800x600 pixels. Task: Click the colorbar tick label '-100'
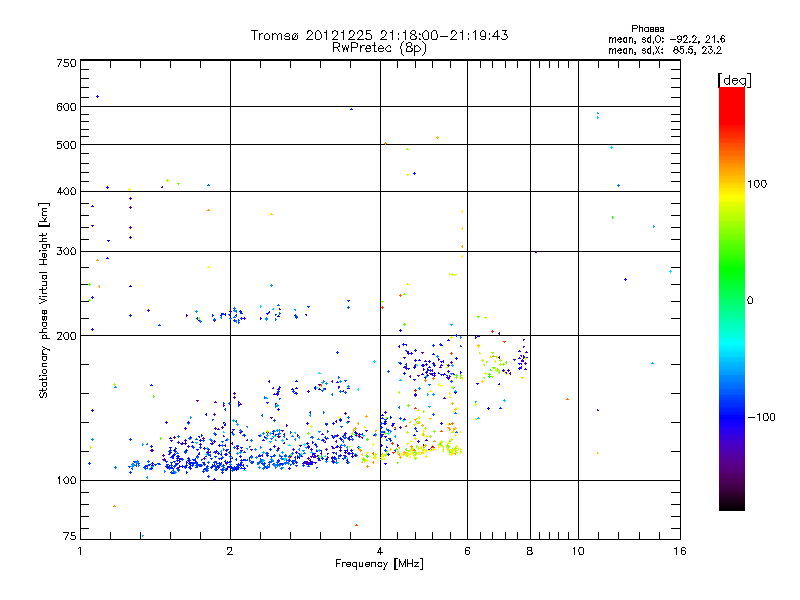761,417
